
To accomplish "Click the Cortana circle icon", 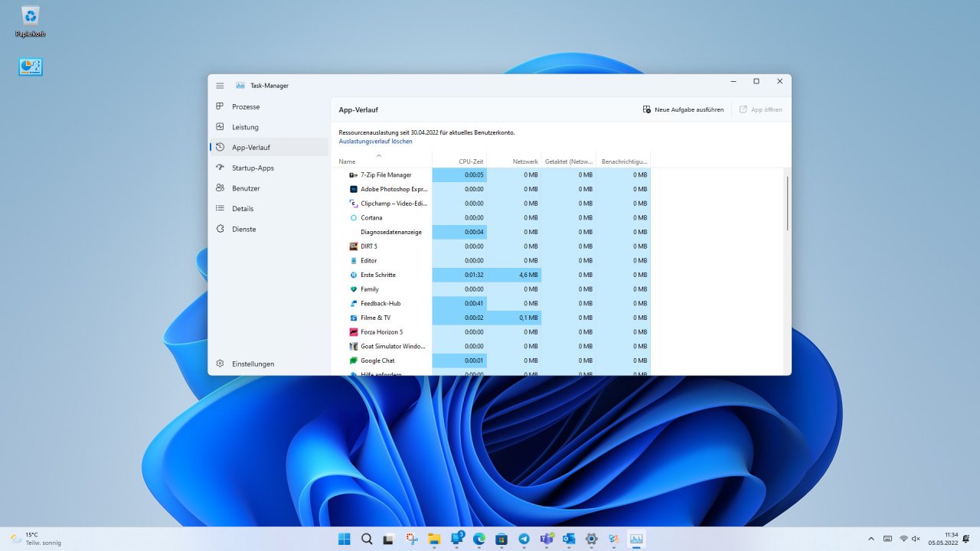I will click(354, 218).
